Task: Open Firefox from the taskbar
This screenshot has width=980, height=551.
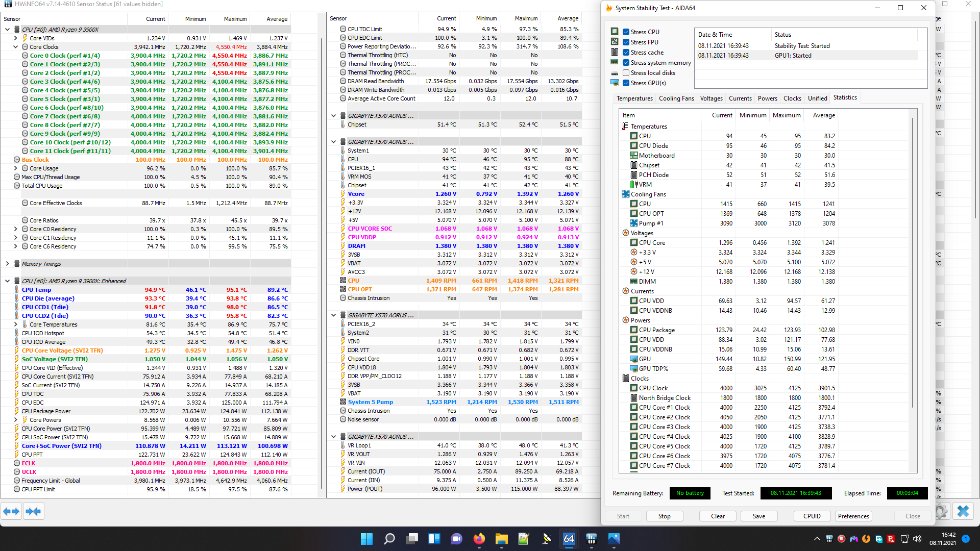Action: [x=479, y=539]
